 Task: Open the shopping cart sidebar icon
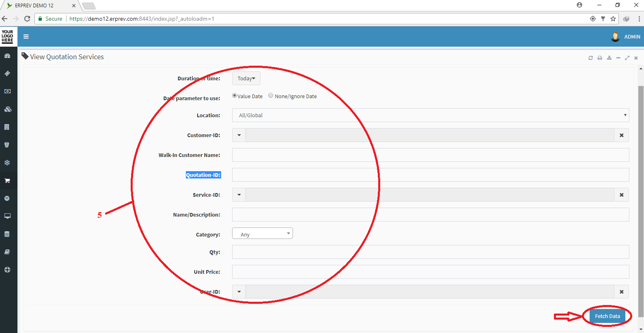tap(7, 180)
